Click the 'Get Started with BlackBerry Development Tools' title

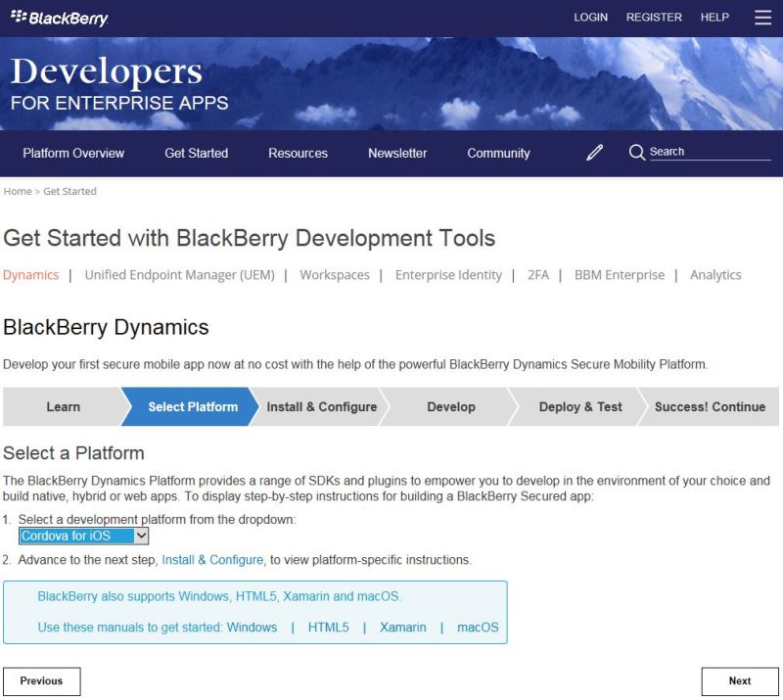(250, 238)
